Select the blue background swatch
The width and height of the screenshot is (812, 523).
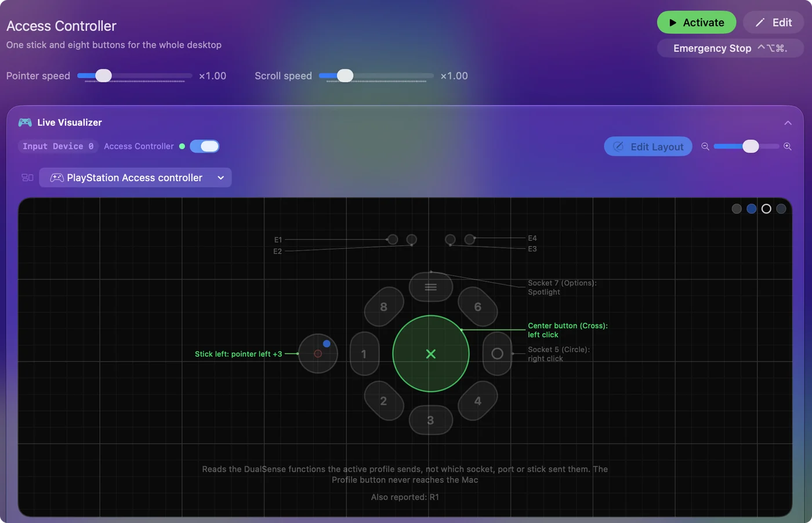click(x=752, y=209)
